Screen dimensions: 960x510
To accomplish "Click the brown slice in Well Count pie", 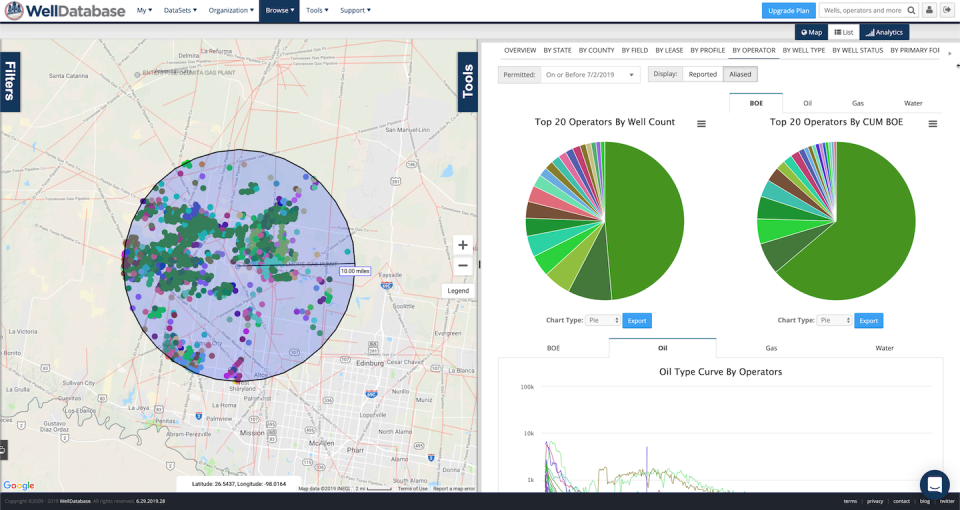I will 539,210.
